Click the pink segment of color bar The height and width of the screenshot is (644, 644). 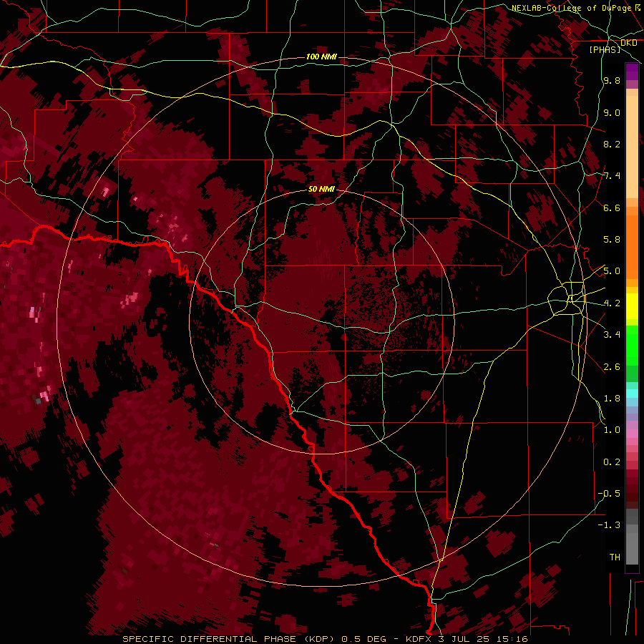632,434
